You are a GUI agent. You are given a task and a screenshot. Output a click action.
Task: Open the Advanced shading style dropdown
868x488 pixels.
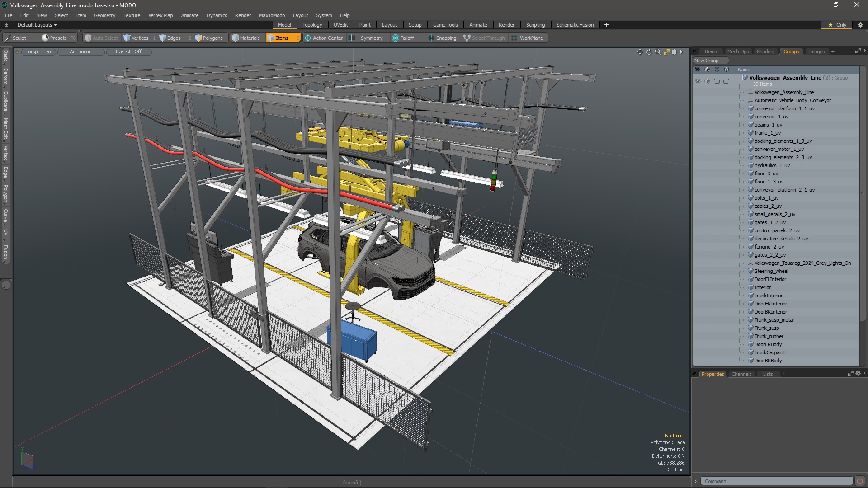[x=80, y=52]
